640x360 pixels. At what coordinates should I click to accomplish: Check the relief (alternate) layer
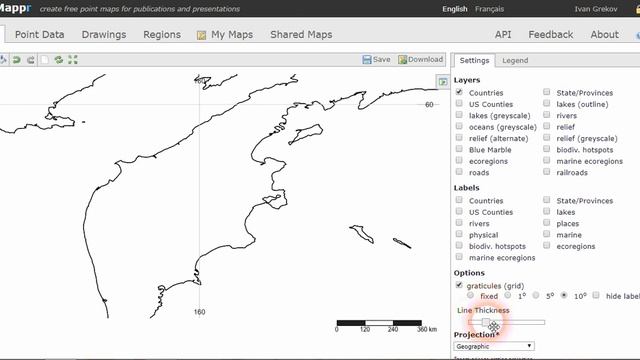coord(459,138)
